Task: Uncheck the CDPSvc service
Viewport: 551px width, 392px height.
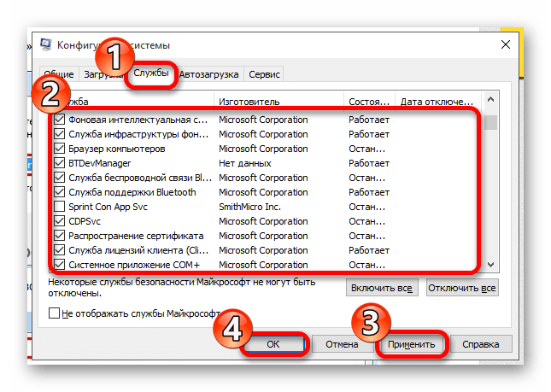Action: click(x=60, y=221)
